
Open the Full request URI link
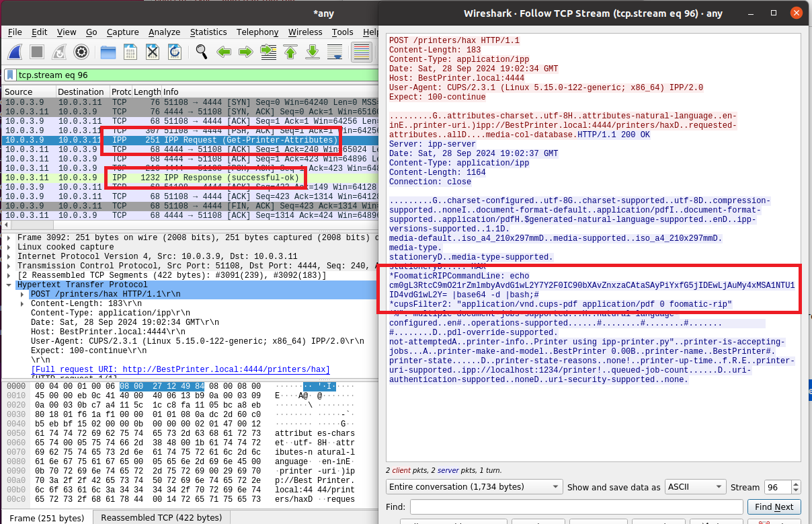pyautogui.click(x=180, y=369)
